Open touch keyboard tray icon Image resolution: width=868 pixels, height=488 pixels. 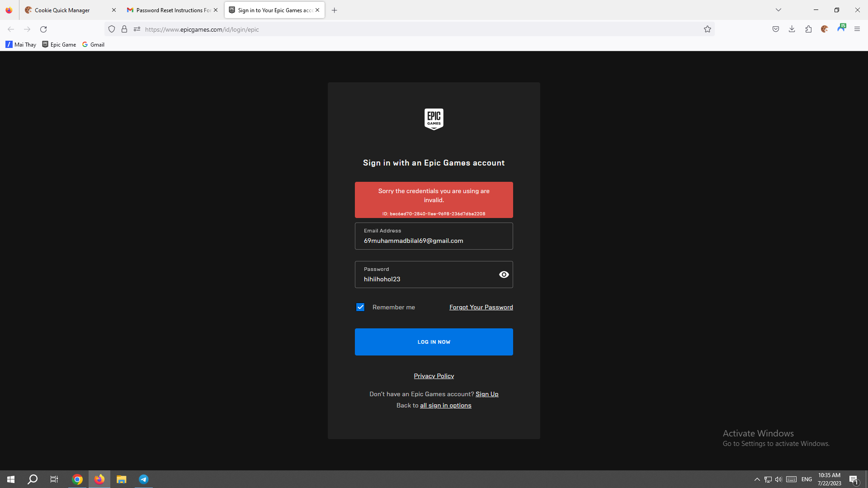point(791,479)
